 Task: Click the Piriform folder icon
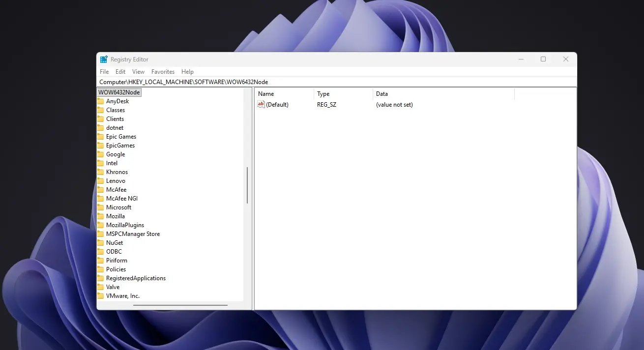coord(100,261)
